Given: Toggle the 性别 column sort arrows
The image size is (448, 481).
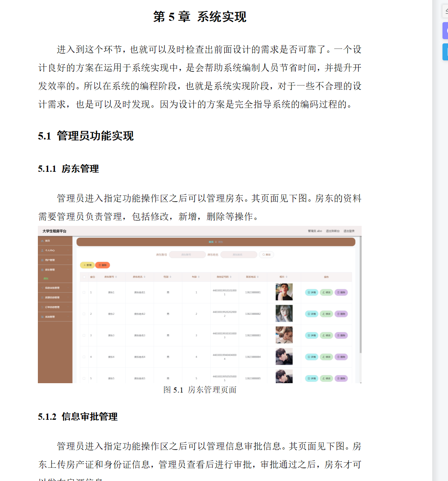Looking at the screenshot, I should (171, 277).
